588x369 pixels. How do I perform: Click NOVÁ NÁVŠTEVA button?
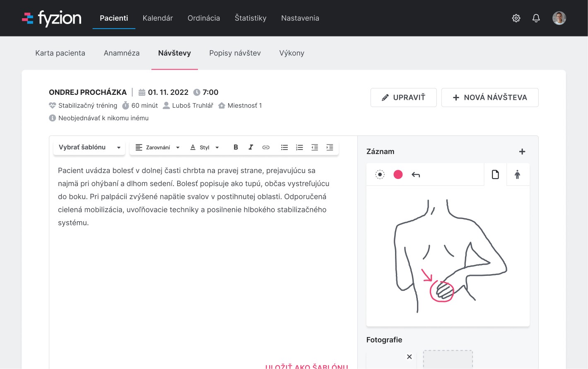pyautogui.click(x=490, y=98)
